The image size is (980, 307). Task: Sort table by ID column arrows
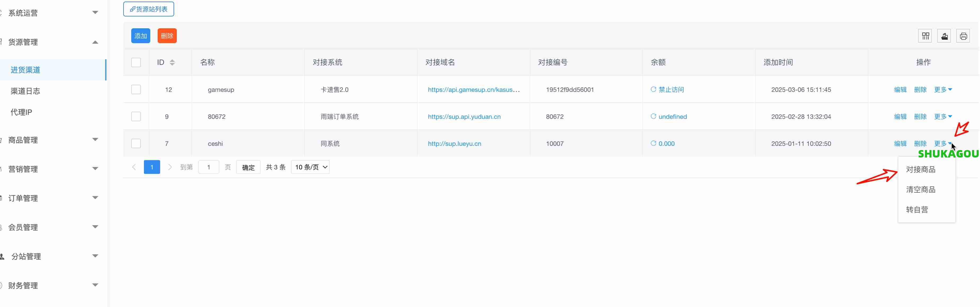tap(172, 62)
